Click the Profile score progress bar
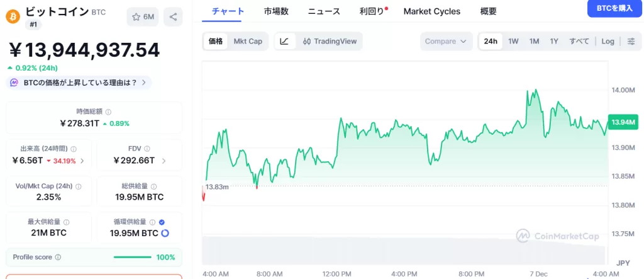Screen dimensions: 644x279 coord(132,257)
